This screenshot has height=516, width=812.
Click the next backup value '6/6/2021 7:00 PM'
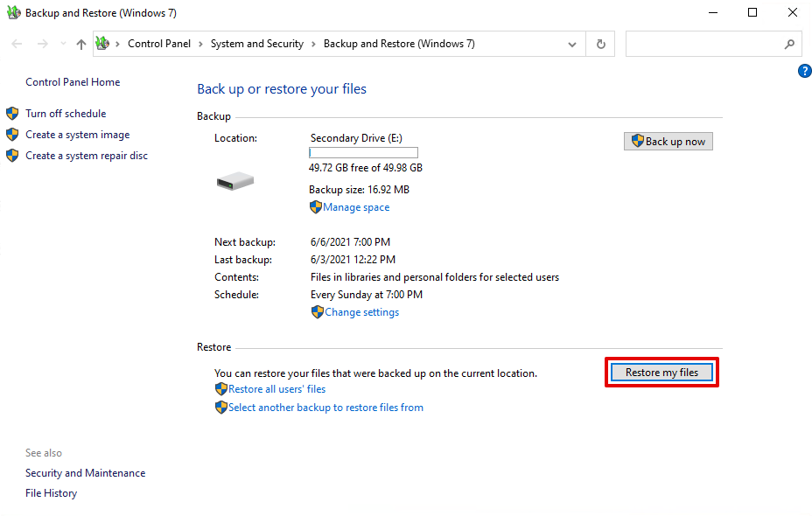(x=350, y=241)
